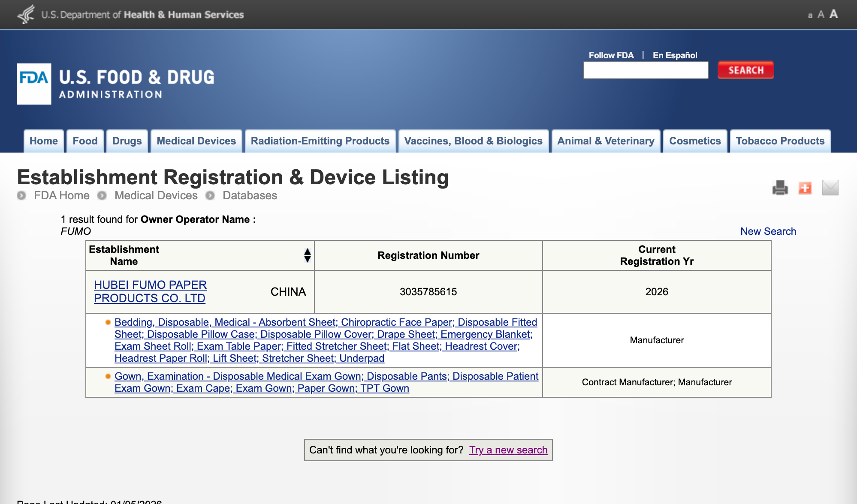Click the HHS eagle logo
The image size is (857, 504).
click(x=26, y=14)
